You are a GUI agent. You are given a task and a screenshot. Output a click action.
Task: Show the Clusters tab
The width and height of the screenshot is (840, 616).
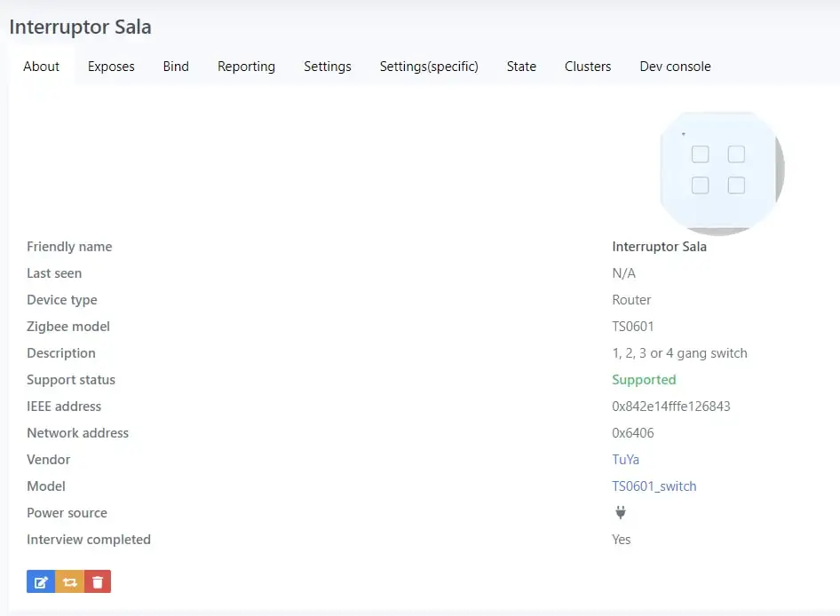click(x=588, y=67)
